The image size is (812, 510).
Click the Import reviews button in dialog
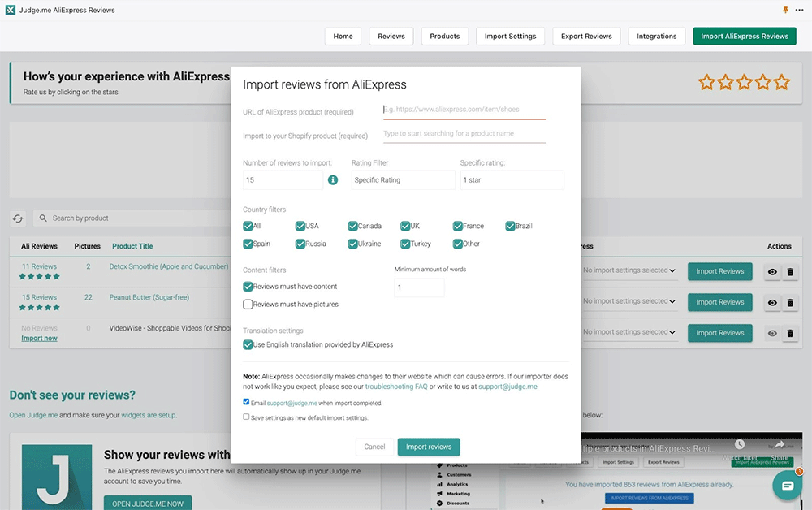click(428, 447)
